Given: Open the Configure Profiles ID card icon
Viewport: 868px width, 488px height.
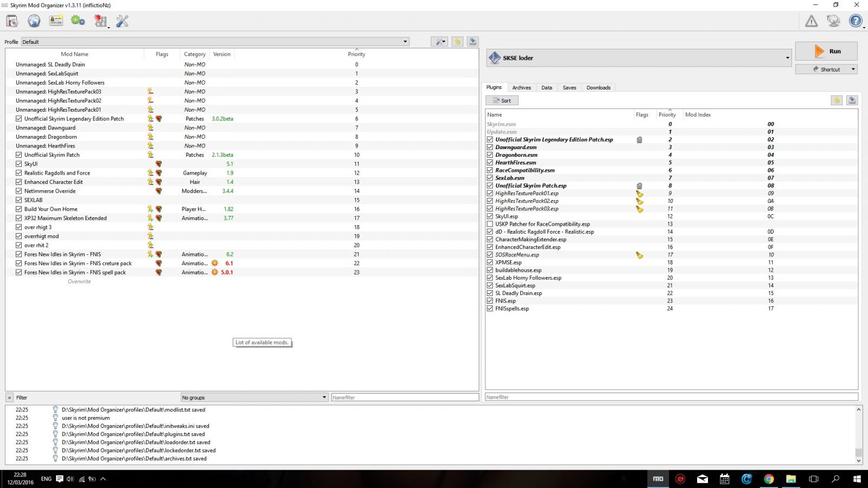Looking at the screenshot, I should [56, 21].
